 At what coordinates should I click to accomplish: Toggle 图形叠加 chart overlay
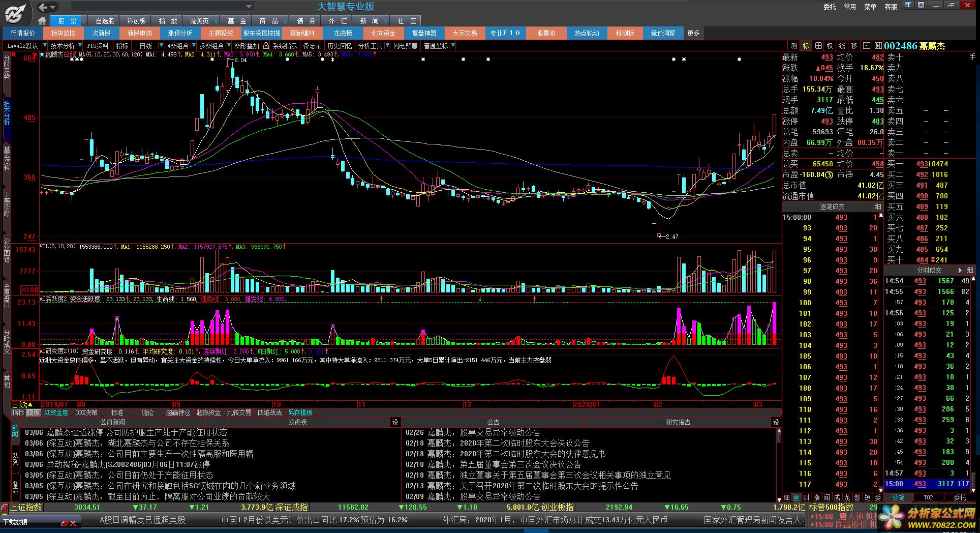pos(246,46)
